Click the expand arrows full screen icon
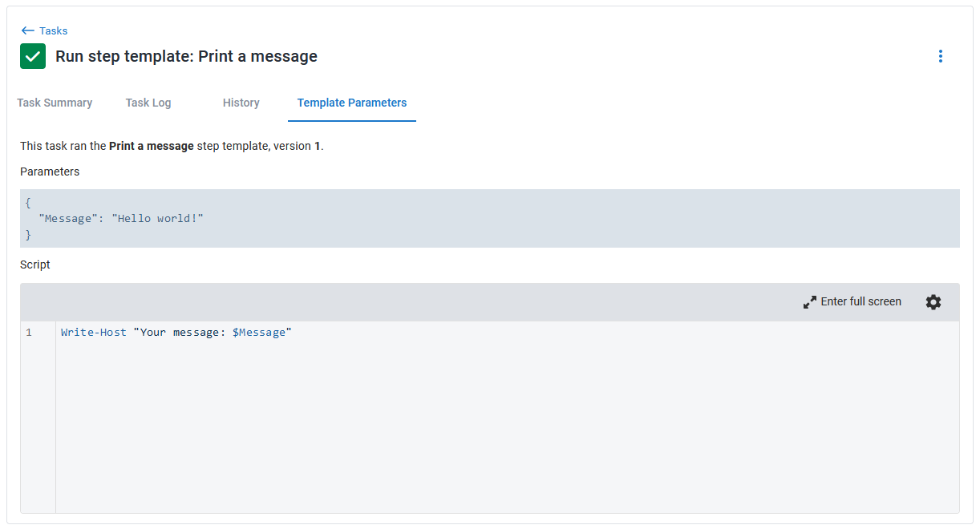This screenshot has width=980, height=529. [x=810, y=302]
